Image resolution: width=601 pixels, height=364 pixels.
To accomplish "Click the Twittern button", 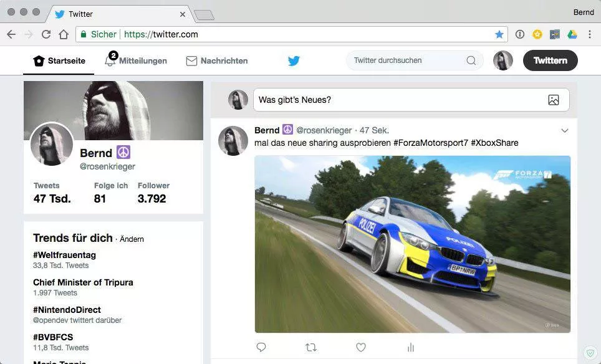I will 551,60.
